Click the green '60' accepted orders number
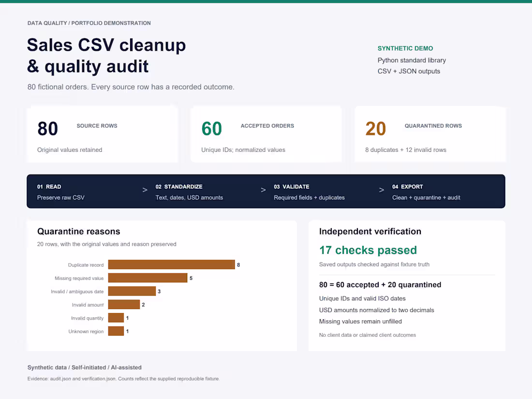The width and height of the screenshot is (532, 399). tap(211, 129)
